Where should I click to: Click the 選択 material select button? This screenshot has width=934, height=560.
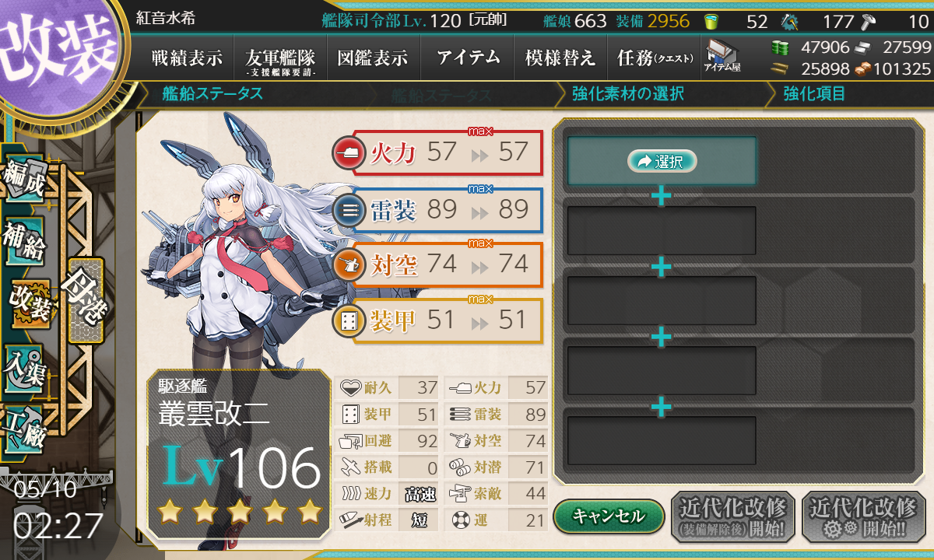tap(662, 161)
